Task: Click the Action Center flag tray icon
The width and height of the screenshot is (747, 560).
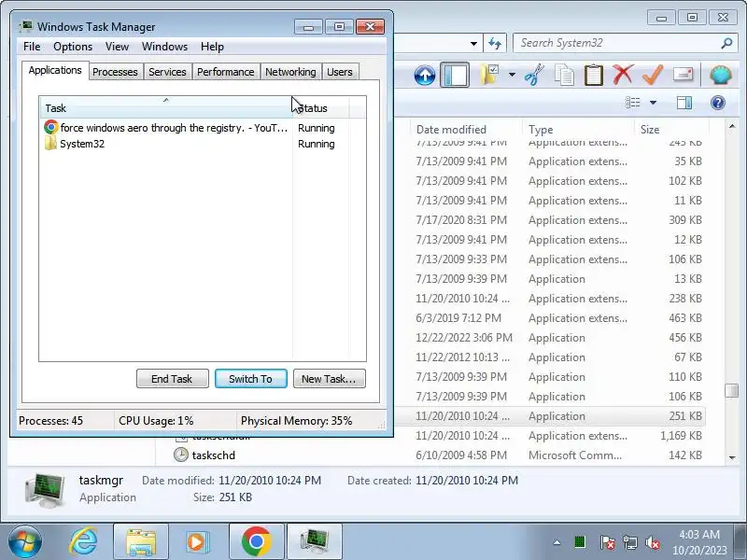Action: [x=607, y=542]
